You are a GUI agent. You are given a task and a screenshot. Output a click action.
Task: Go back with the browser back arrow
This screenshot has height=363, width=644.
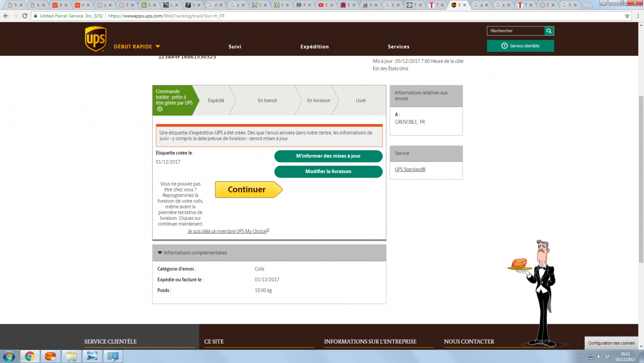click(x=6, y=16)
